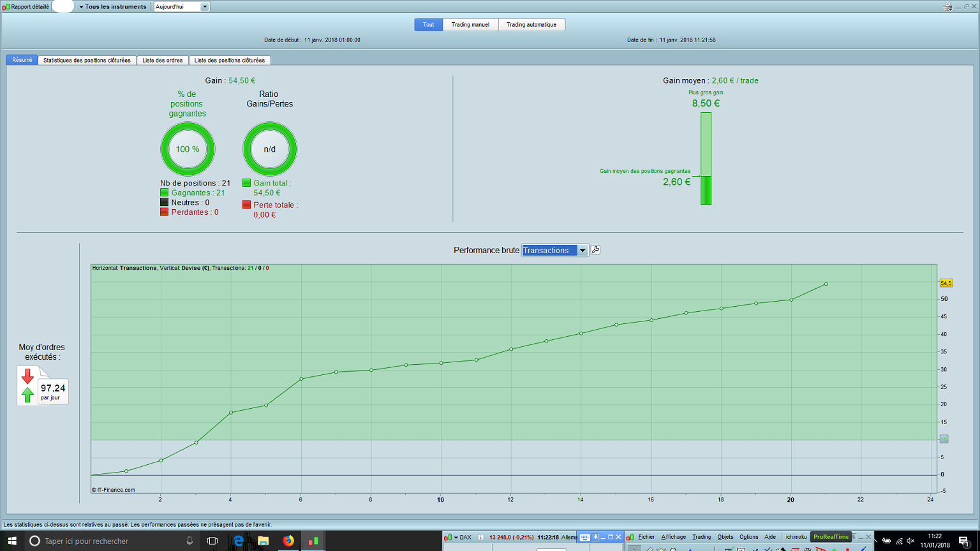Switch to the Résumé tab
This screenshot has width=980, height=551.
(x=22, y=60)
